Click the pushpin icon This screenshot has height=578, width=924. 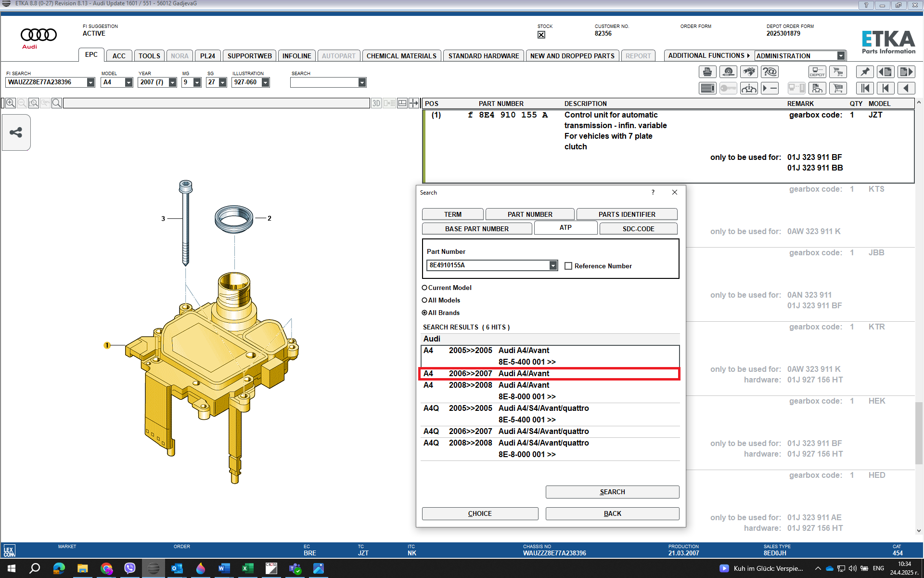(865, 72)
